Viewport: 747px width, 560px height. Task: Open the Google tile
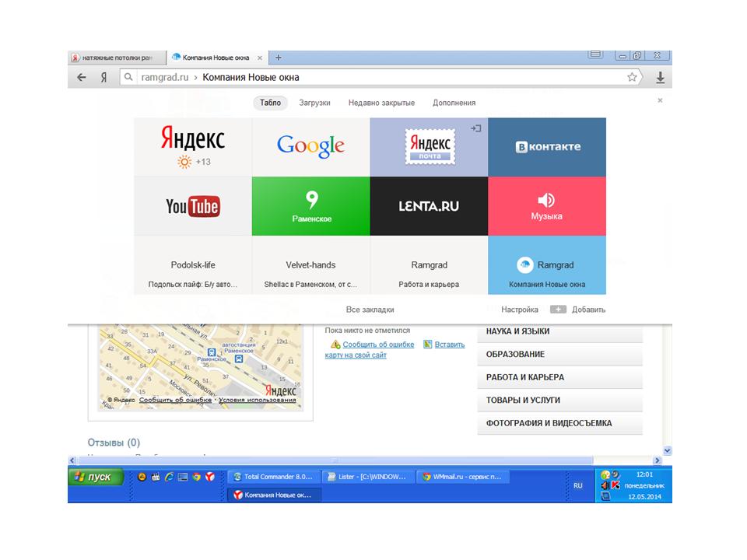click(310, 147)
